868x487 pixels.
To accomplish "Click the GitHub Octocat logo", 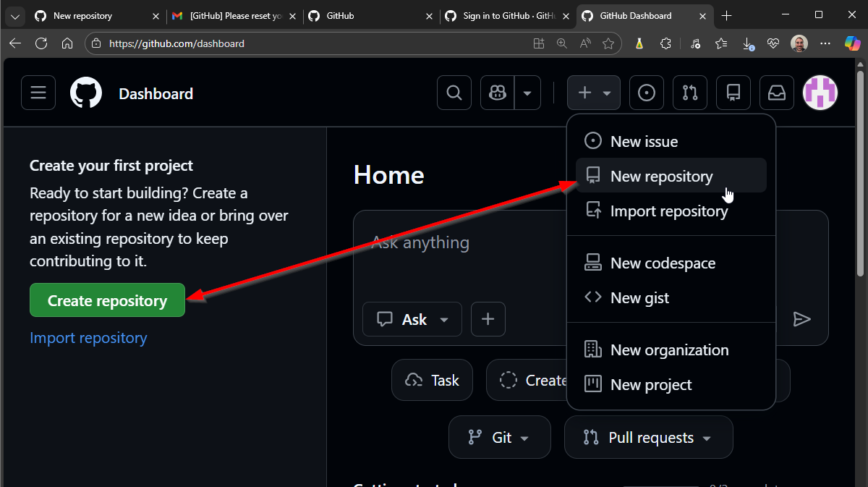I will [x=86, y=93].
